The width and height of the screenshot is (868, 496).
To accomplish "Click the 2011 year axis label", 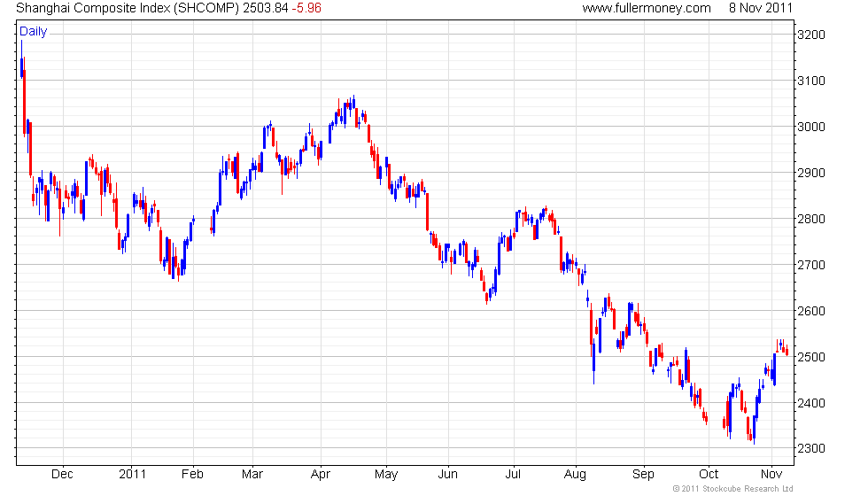I will click(132, 475).
